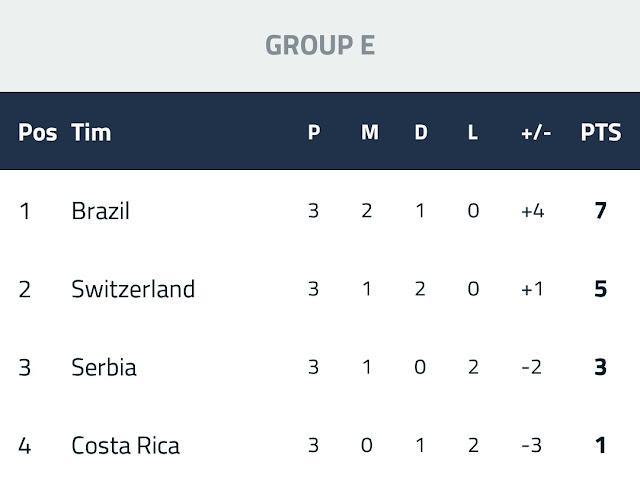Screen dimensions: 640x481
Task: Click Brazil's 7 points value
Action: [x=600, y=211]
